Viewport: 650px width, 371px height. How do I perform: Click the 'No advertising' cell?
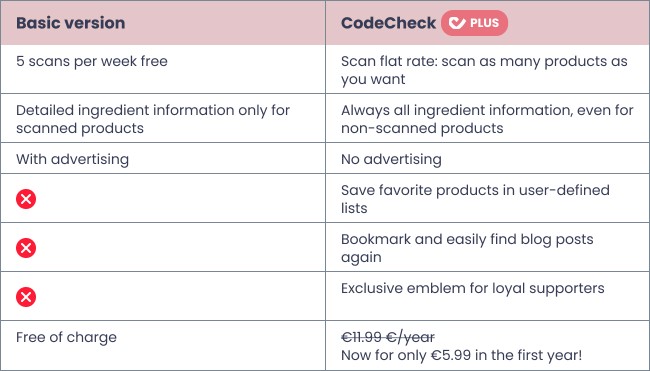coord(391,159)
